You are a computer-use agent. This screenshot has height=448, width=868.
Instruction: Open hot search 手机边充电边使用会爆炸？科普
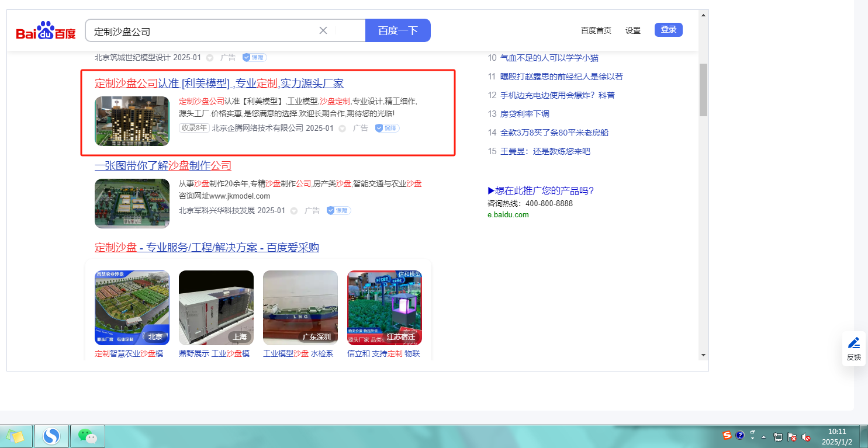tap(558, 95)
